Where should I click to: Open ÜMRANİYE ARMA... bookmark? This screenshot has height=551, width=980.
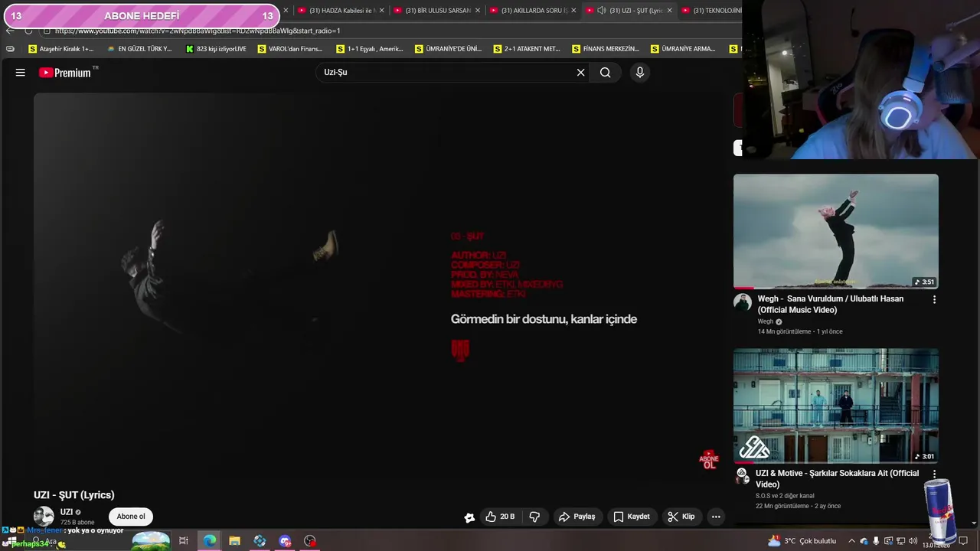click(683, 49)
